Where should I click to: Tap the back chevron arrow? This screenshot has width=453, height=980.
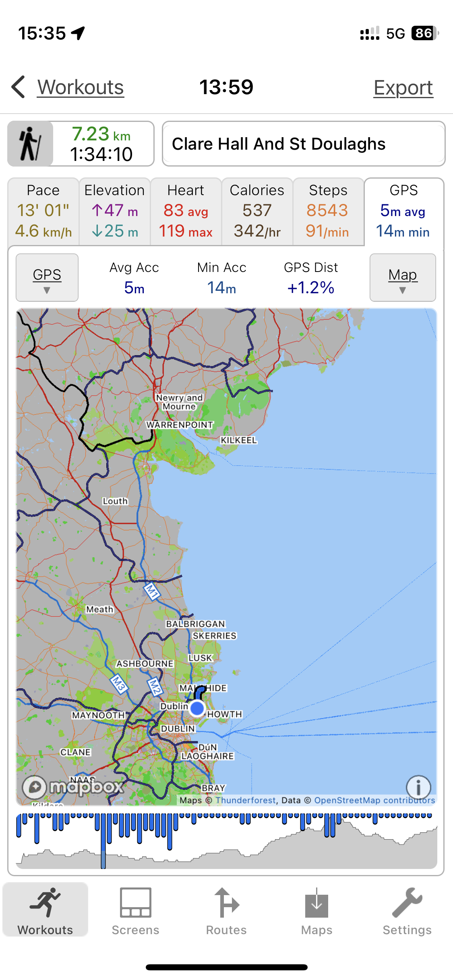point(19,87)
